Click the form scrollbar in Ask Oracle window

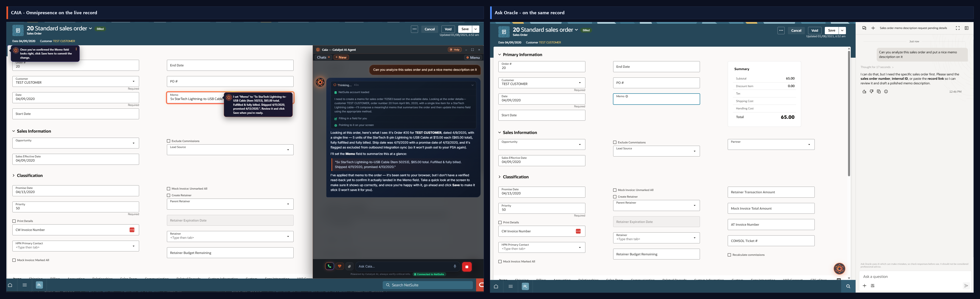tap(849, 114)
